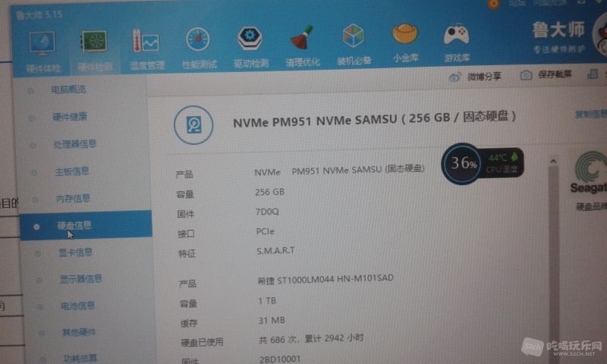Click the Seagate brand logo
The width and height of the screenshot is (607, 364).
point(590,173)
